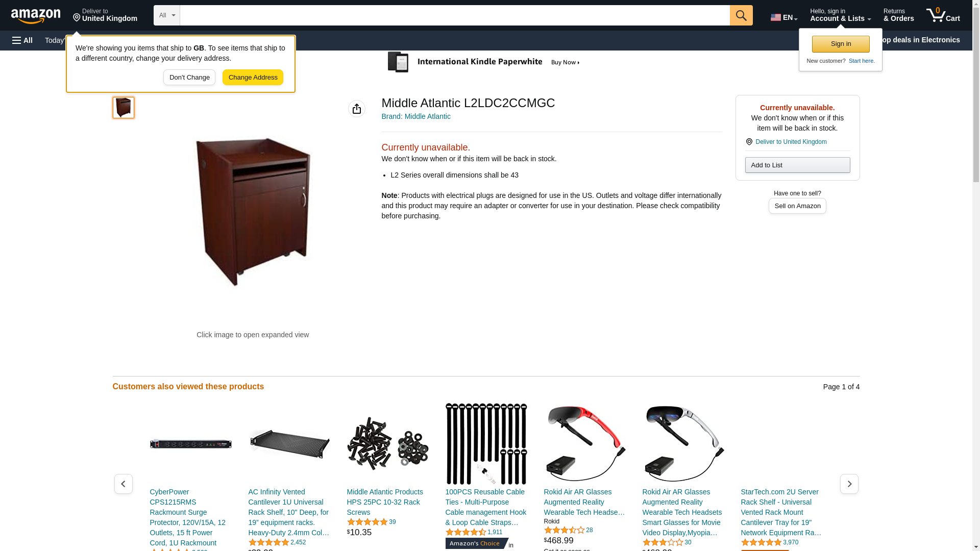Click the Change Address button
The width and height of the screenshot is (980, 551).
pos(253,78)
